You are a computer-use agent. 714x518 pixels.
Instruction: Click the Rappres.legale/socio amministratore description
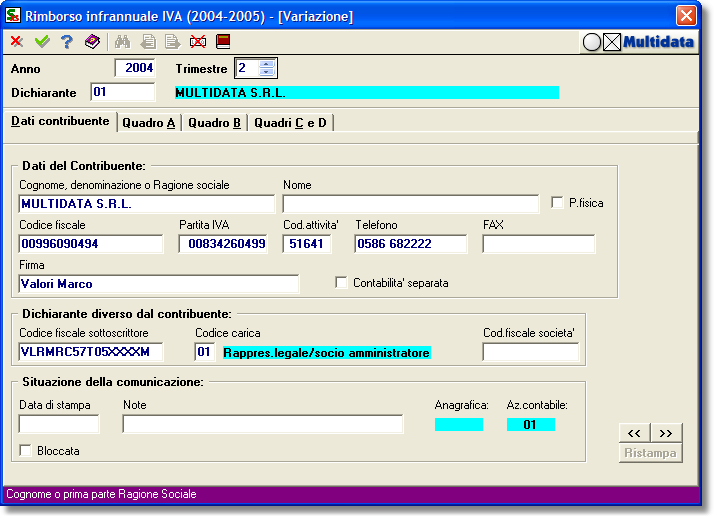327,353
